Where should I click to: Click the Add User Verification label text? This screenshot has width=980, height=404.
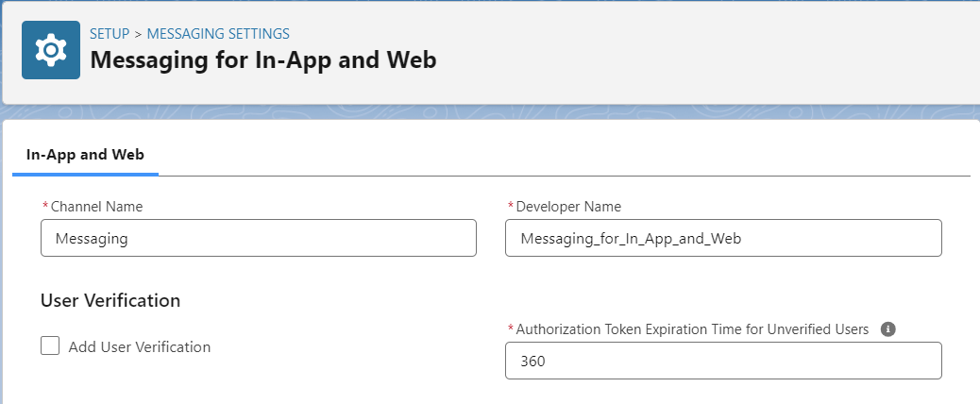140,347
